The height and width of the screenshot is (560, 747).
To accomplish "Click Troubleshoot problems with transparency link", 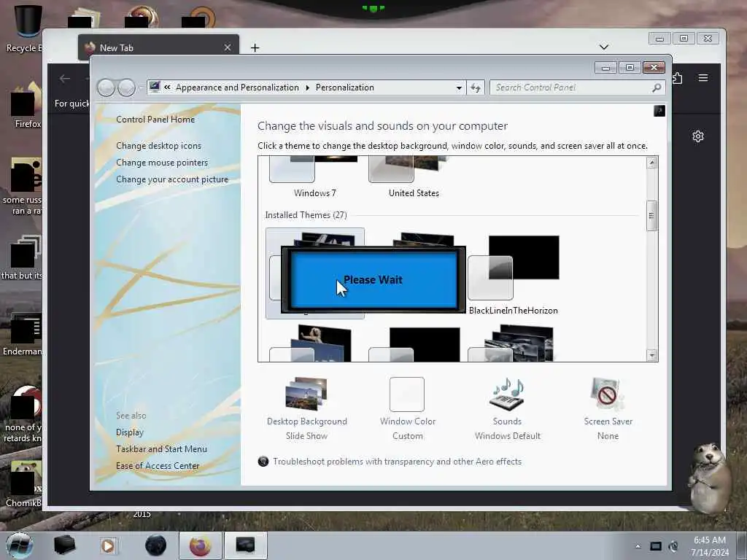I will point(397,462).
